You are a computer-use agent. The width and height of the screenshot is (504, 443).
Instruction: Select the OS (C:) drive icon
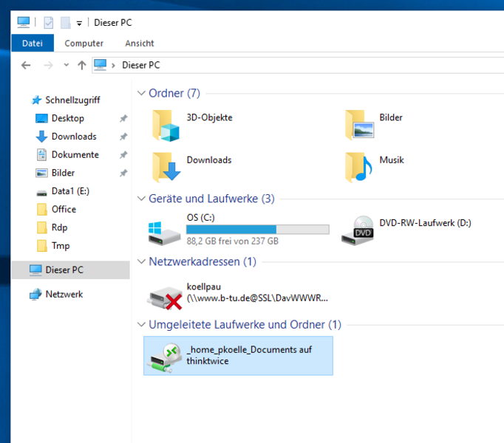[164, 230]
